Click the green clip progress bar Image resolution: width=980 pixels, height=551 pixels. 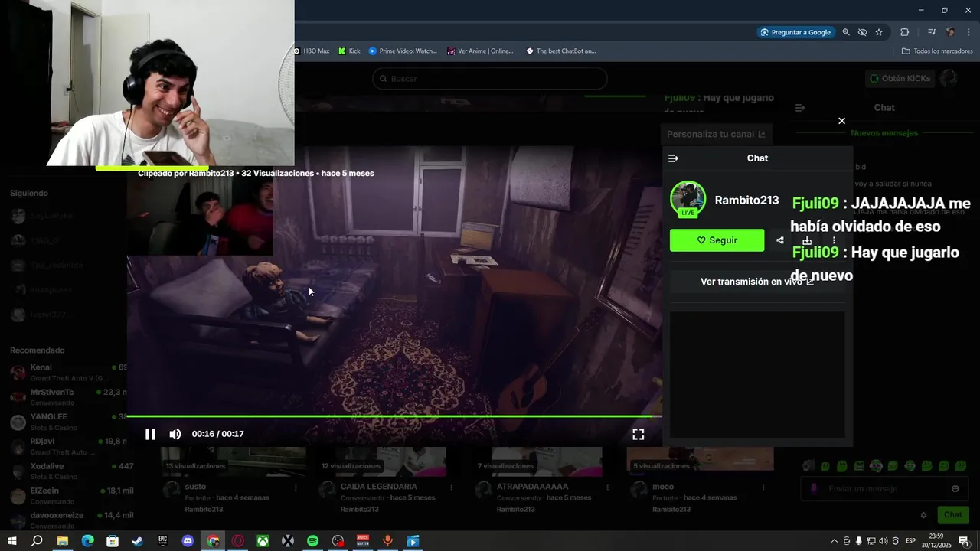tap(394, 416)
